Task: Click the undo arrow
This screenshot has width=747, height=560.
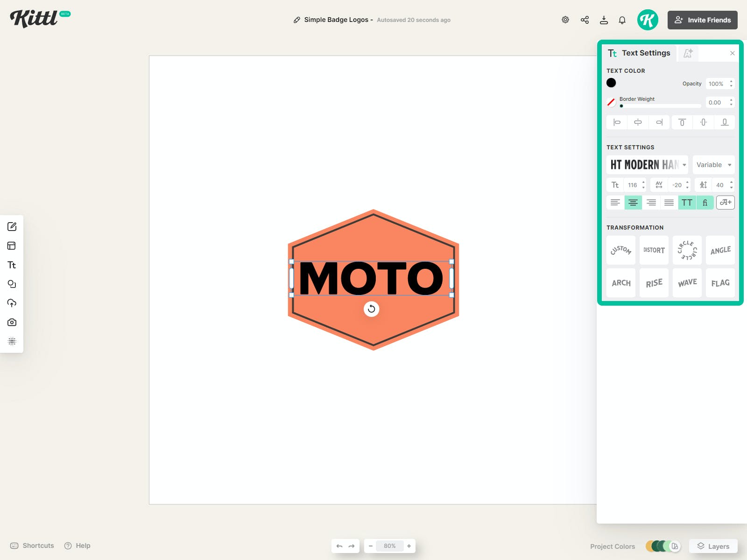Action: click(x=339, y=546)
